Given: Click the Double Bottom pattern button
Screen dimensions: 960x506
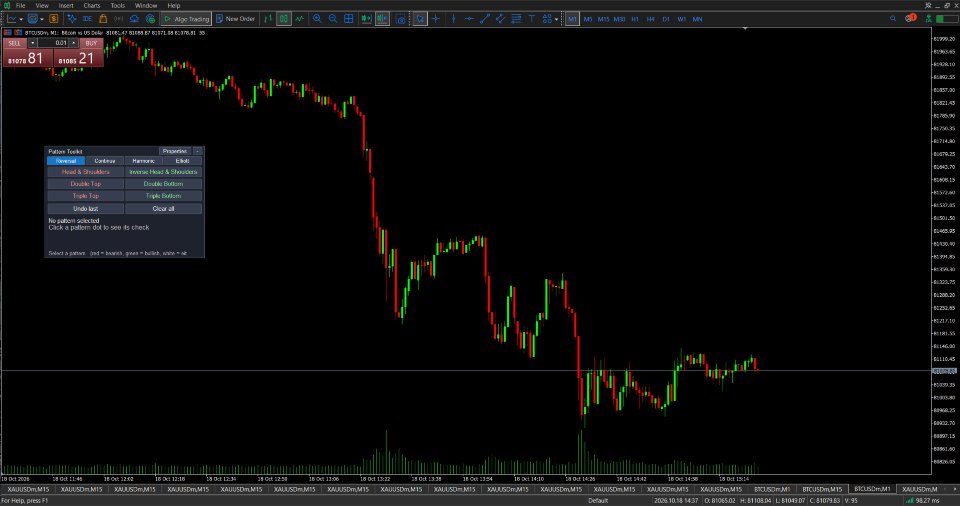Looking at the screenshot, I should click(x=163, y=184).
